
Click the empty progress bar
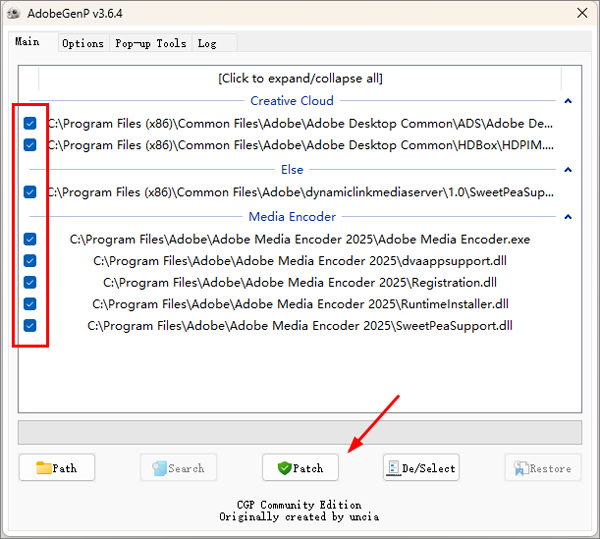click(300, 433)
